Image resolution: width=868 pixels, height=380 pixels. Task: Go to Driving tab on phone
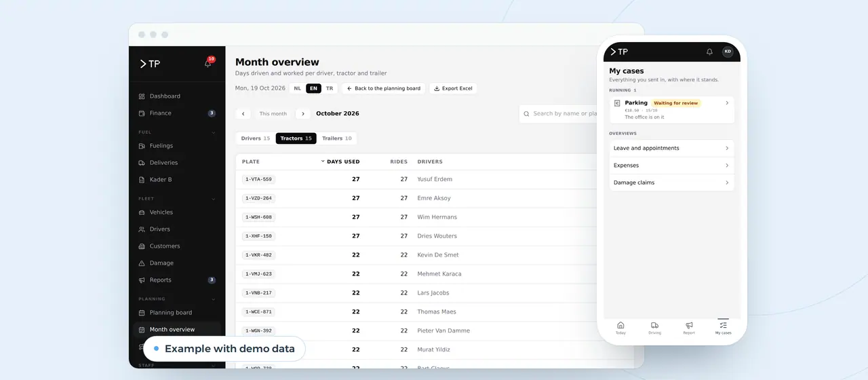click(x=654, y=328)
